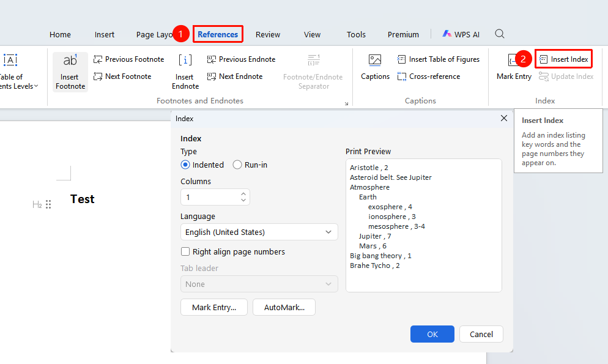Jump to Next Footnote
The image size is (608, 364).
pos(122,76)
